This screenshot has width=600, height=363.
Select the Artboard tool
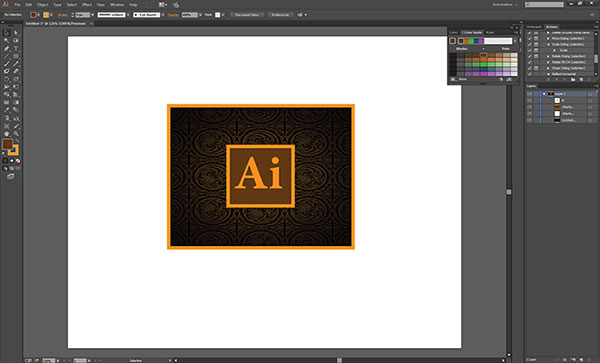6,126
